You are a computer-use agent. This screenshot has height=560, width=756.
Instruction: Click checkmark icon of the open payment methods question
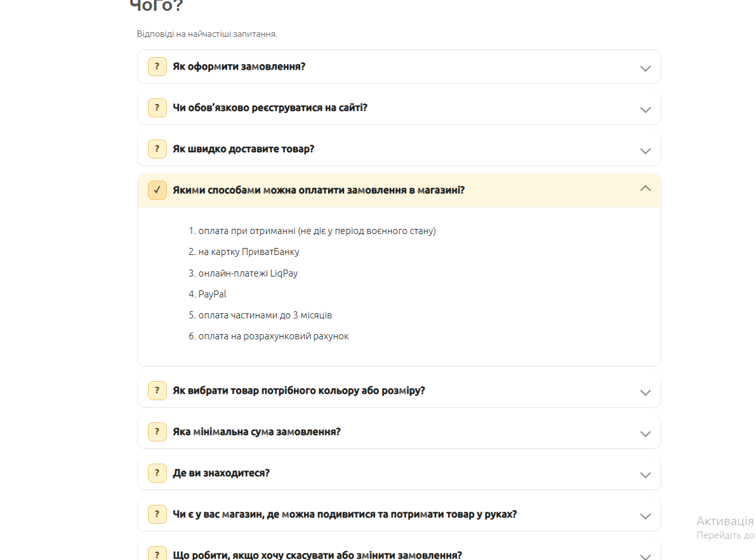coord(157,190)
